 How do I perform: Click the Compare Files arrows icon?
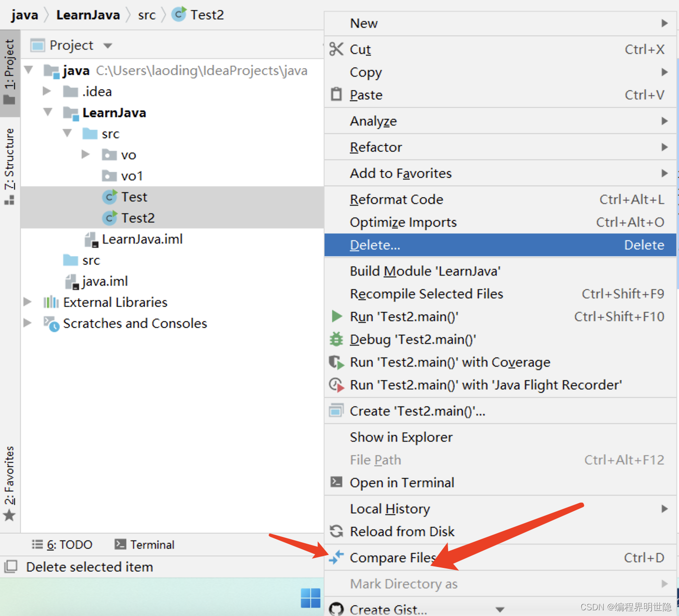pyautogui.click(x=336, y=557)
